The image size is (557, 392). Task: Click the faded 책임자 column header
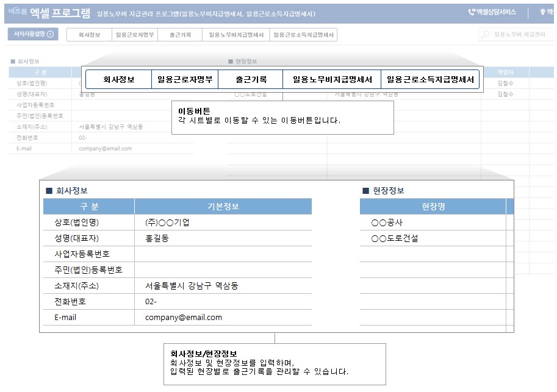tap(505, 73)
